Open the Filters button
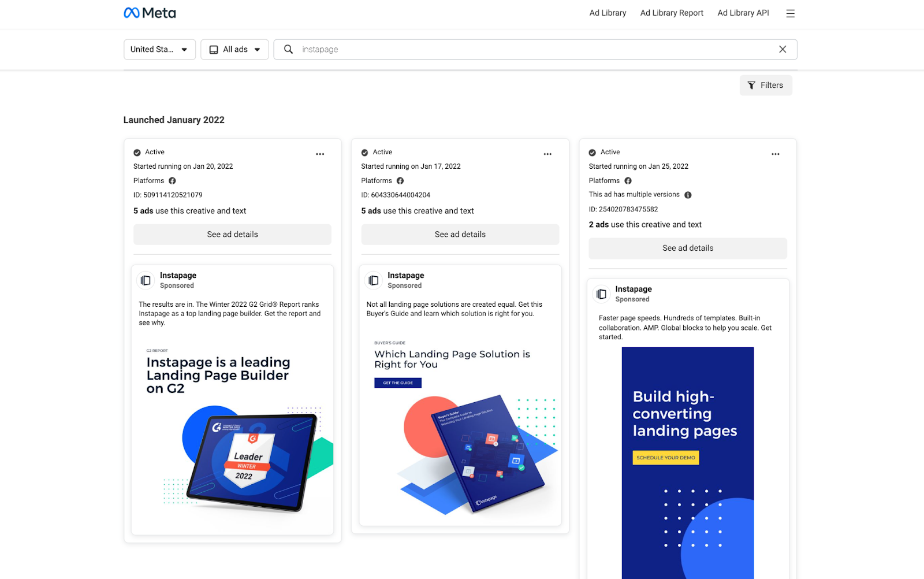 point(766,85)
